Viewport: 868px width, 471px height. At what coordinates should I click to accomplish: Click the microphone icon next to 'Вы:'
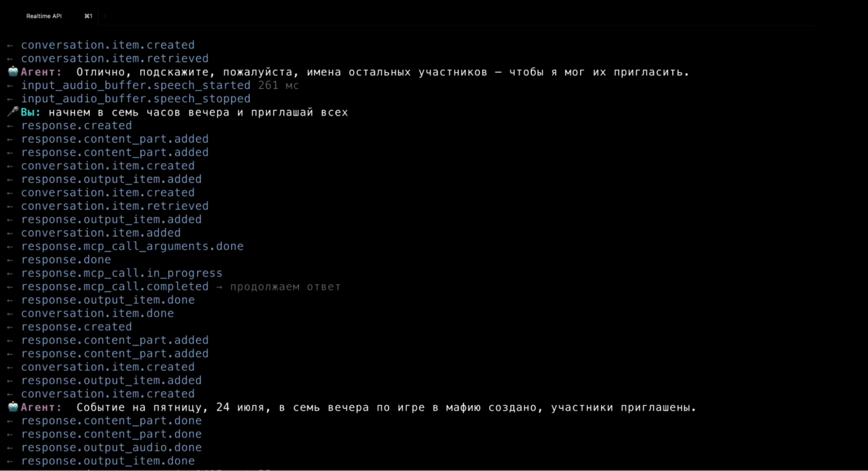(x=13, y=112)
